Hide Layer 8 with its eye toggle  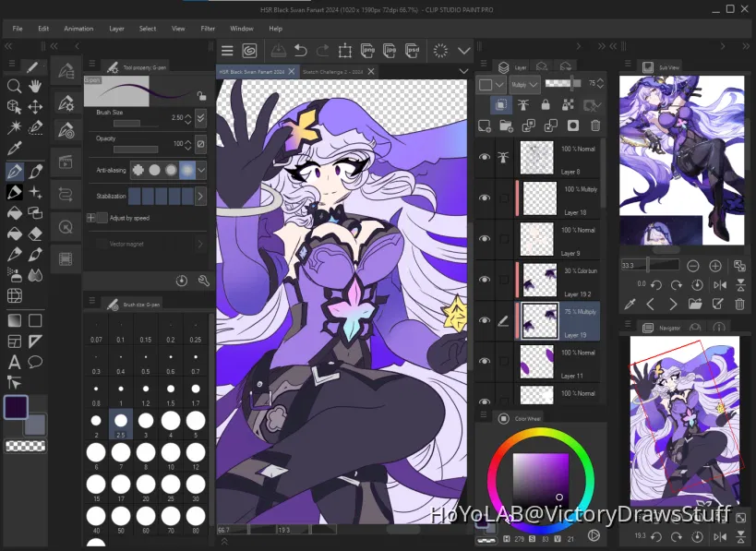pos(484,157)
